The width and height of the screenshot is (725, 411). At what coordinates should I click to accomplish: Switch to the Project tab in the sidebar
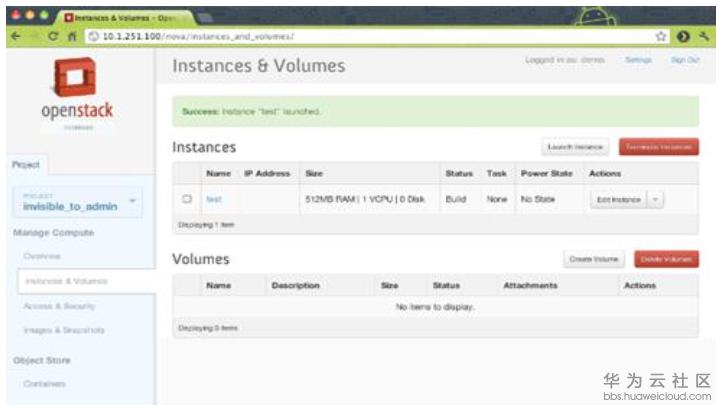(x=26, y=165)
